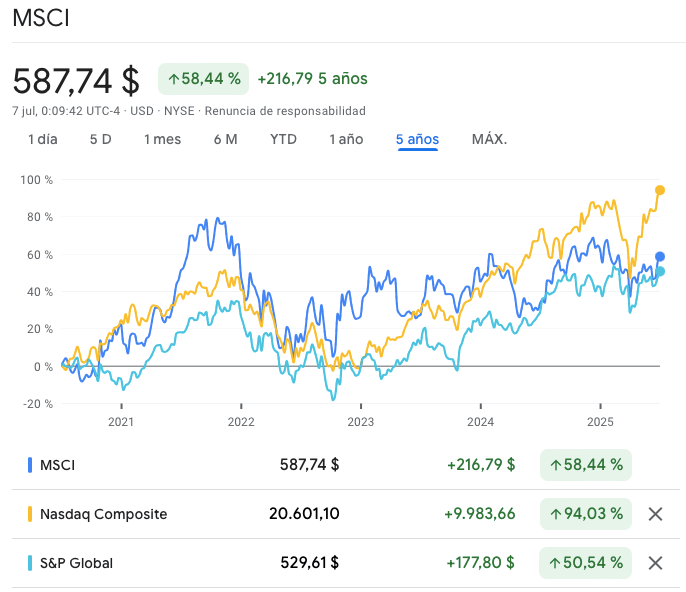This screenshot has height=592, width=686.
Task: Click the 50,54 % S&P Global badge
Action: (586, 563)
